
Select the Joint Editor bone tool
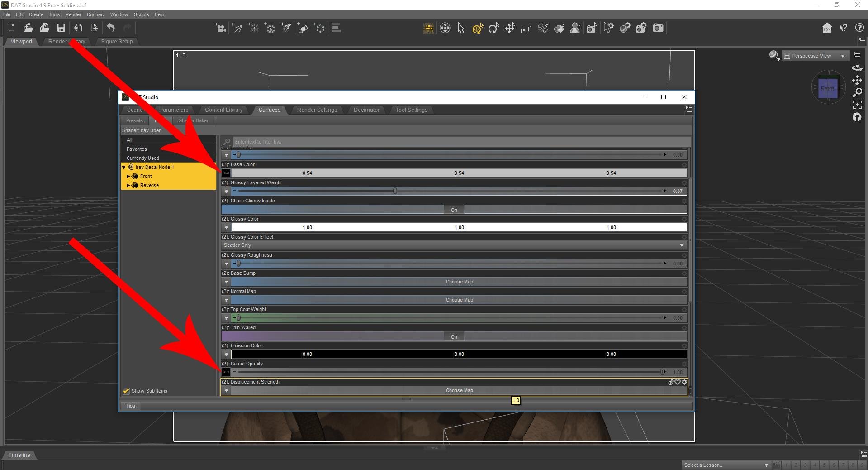point(543,28)
